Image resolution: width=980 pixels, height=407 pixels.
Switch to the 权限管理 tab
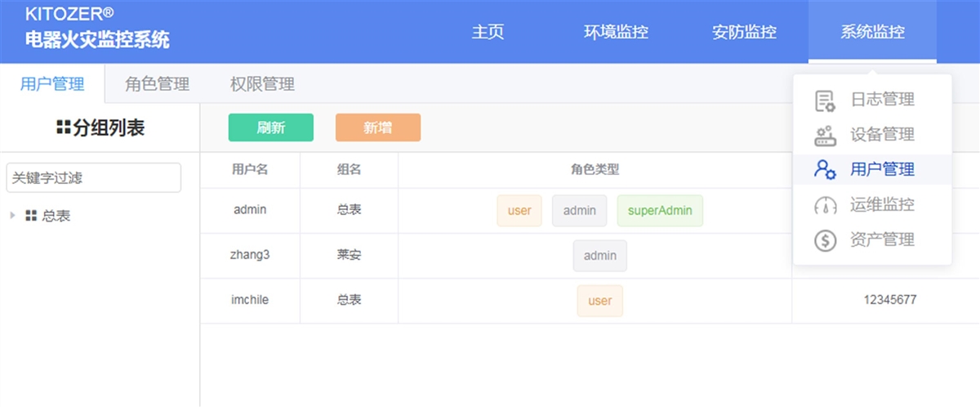tap(262, 84)
